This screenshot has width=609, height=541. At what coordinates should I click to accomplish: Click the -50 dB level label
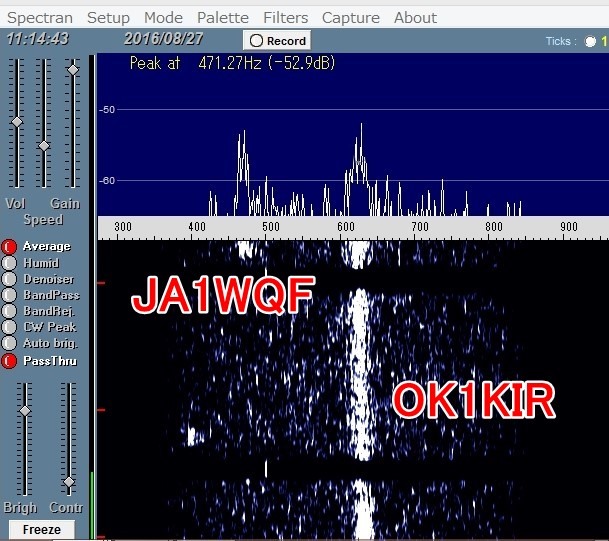click(x=107, y=110)
